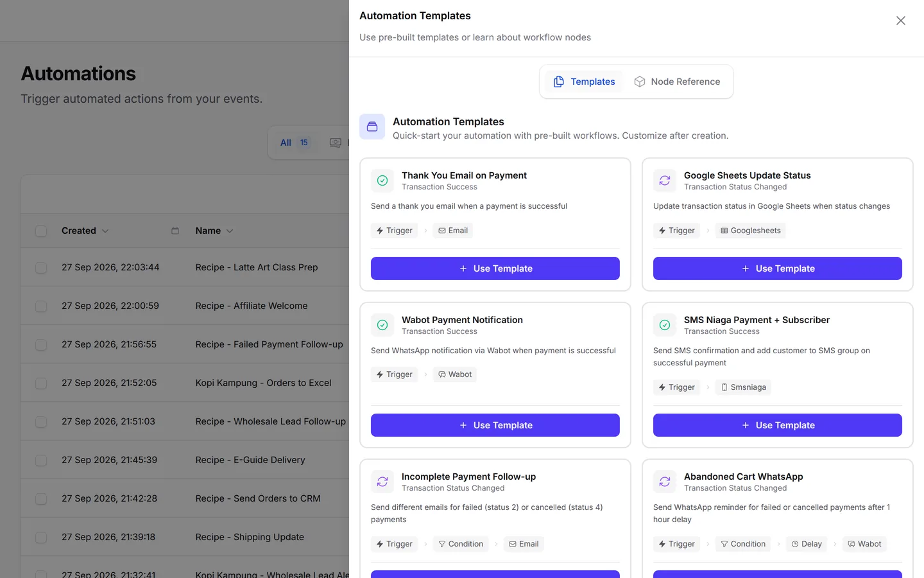Click the Trigger chip in SMS Niaga card
Screen dimensions: 924x578
(676, 387)
